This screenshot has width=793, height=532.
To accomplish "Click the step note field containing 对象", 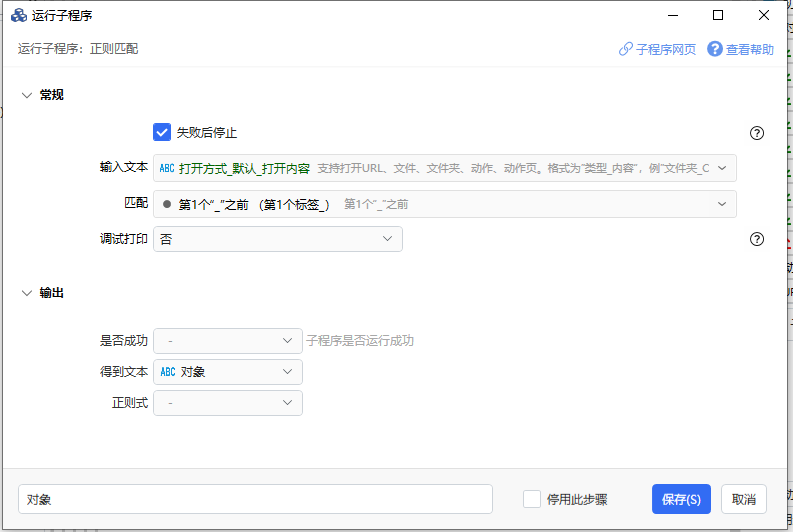I will [x=255, y=499].
